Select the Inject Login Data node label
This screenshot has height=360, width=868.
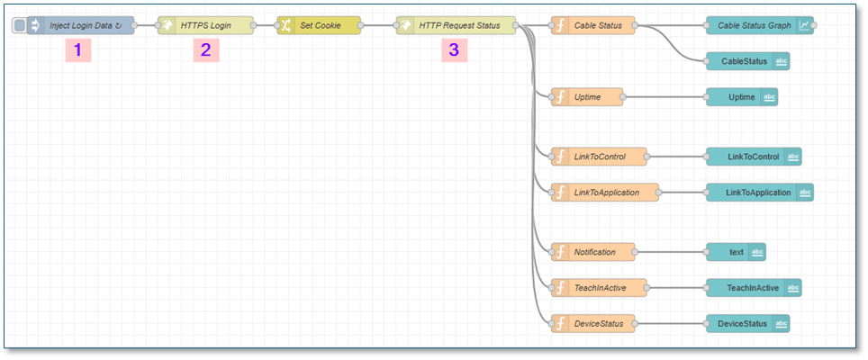[x=86, y=25]
